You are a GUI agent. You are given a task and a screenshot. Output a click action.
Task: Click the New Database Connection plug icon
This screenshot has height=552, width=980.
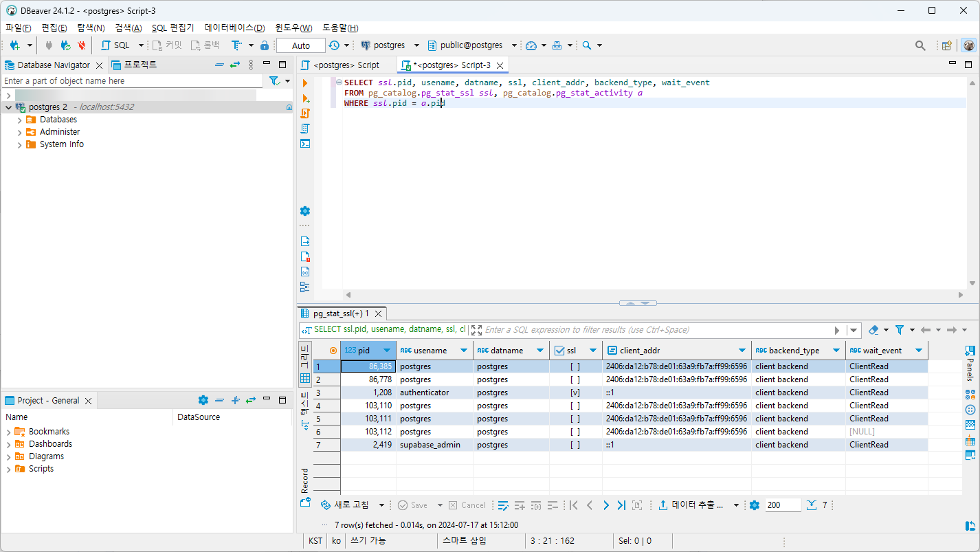(x=14, y=45)
